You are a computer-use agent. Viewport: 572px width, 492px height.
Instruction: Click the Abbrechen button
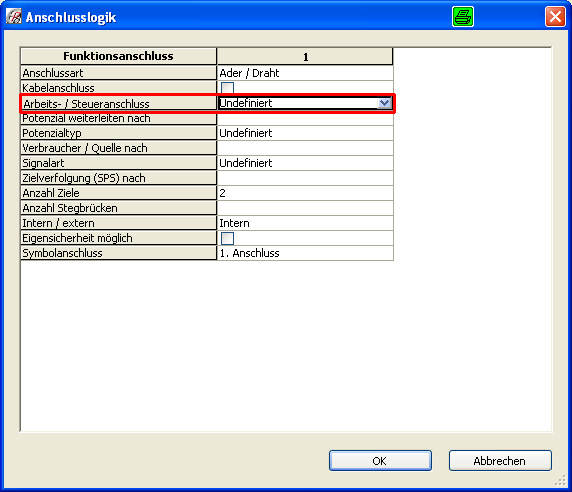[x=500, y=461]
